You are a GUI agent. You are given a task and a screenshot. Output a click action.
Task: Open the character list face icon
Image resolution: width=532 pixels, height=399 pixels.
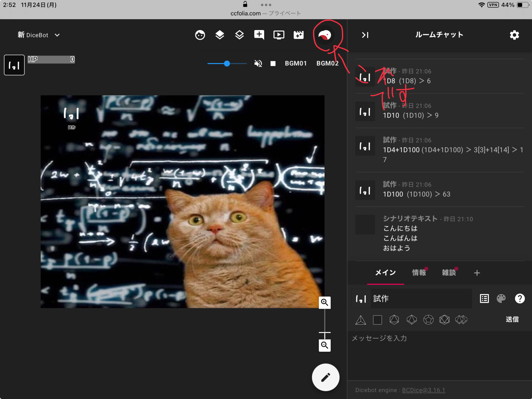point(200,35)
